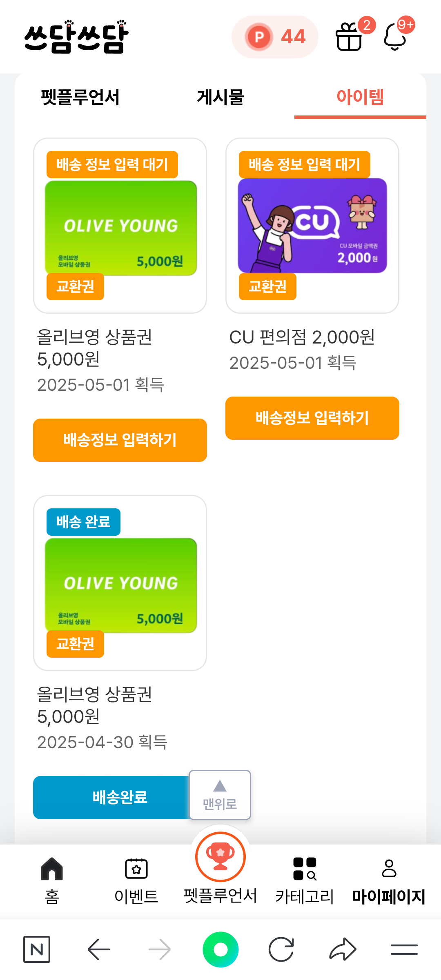
Task: Open the top Olive Young voucher thumbnail
Action: pos(120,227)
